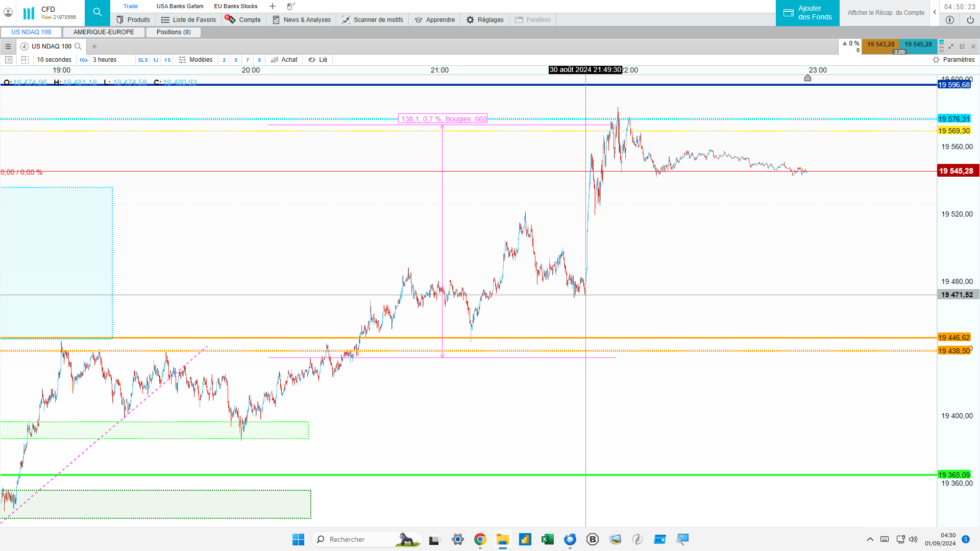Open Réglages settings menu
980x551 pixels.
click(485, 20)
